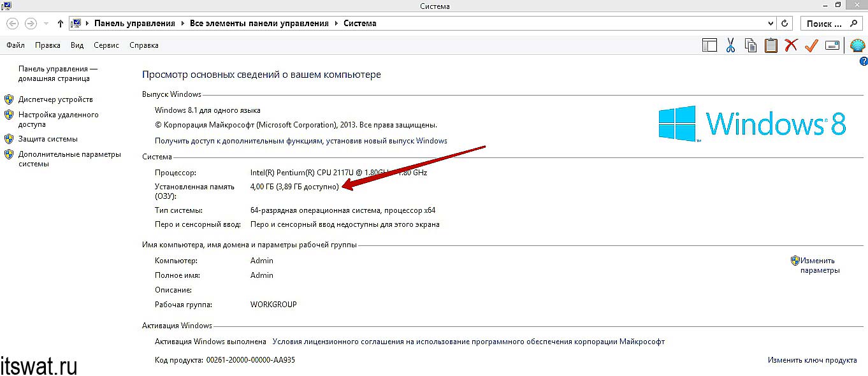The width and height of the screenshot is (868, 376).
Task: Click the installed memory value 4,00 ГБ
Action: click(295, 187)
